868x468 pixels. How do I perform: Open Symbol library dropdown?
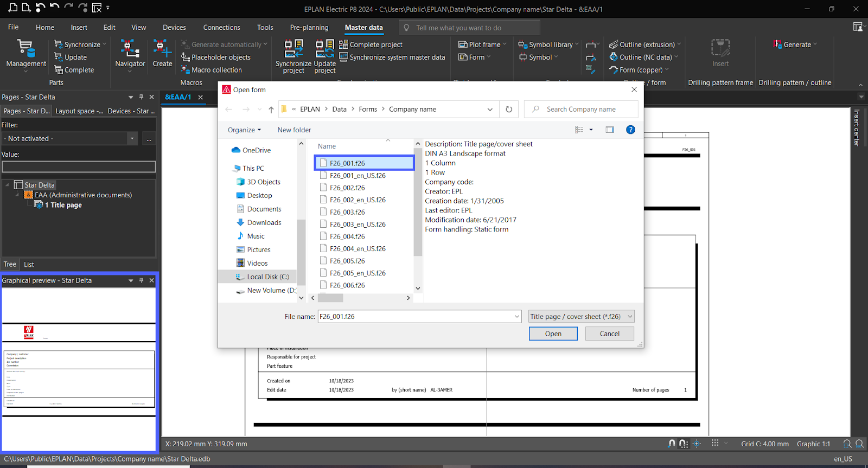tap(548, 44)
